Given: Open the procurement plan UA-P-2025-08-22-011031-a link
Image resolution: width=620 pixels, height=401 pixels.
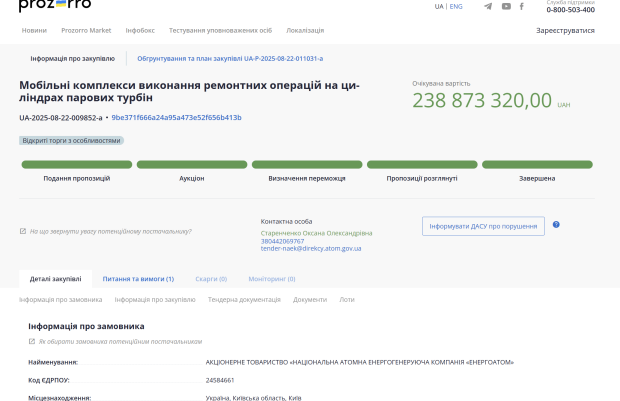Looking at the screenshot, I should (229, 59).
